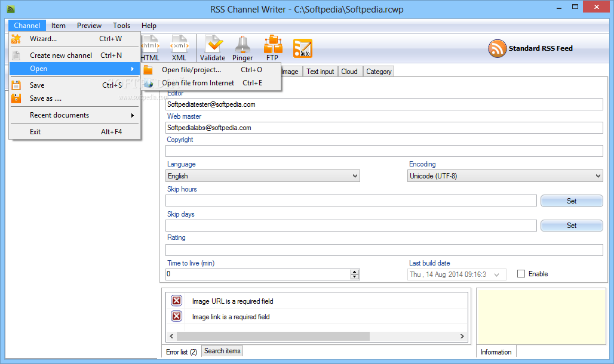Viewport: 614px width, 364px height.
Task: Increase Time to live with up arrow
Action: [x=355, y=272]
